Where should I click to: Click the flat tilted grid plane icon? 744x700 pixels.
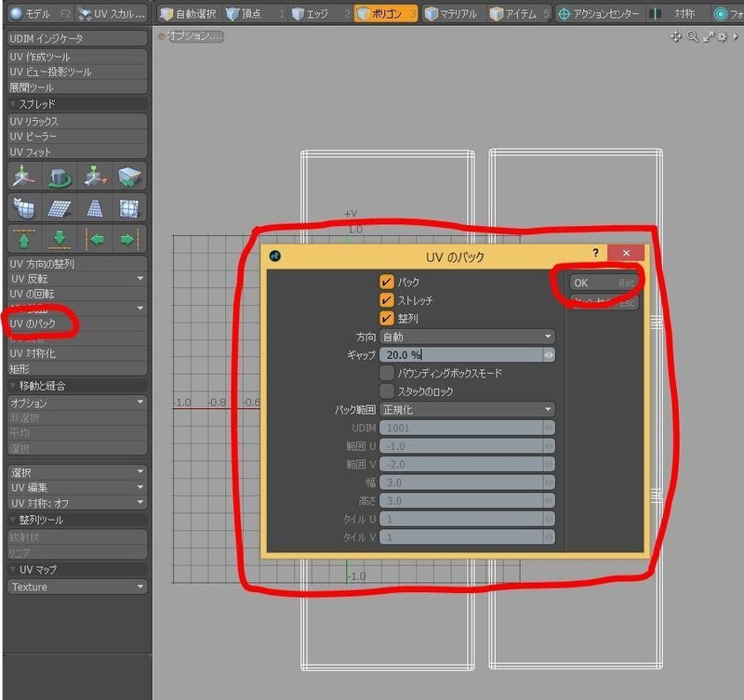[60, 207]
